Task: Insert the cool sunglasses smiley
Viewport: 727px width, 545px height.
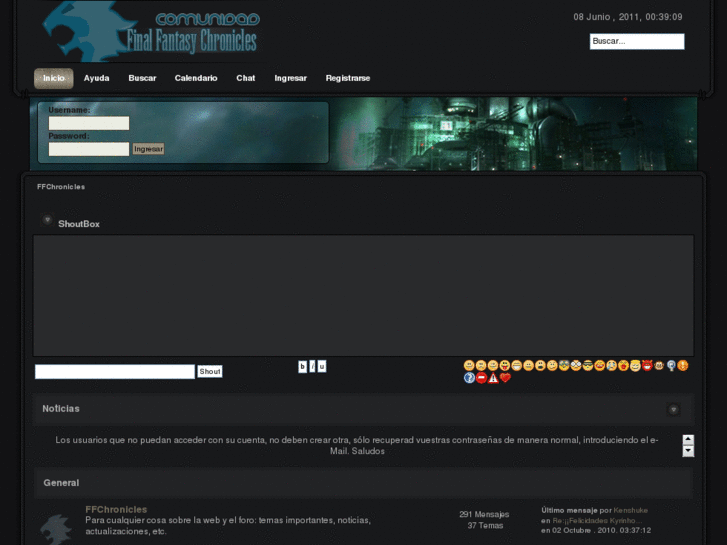Action: [x=588, y=365]
